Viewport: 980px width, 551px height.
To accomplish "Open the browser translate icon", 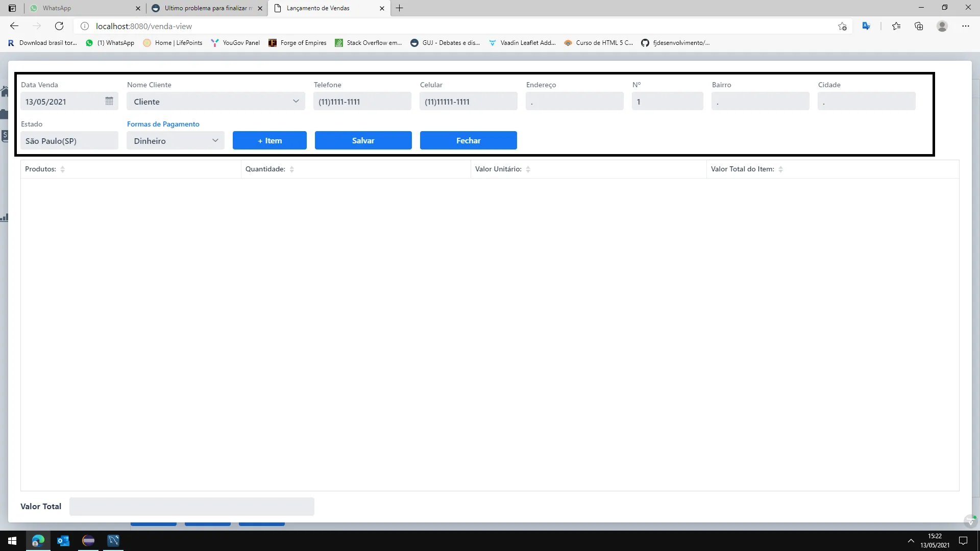I will click(x=866, y=26).
